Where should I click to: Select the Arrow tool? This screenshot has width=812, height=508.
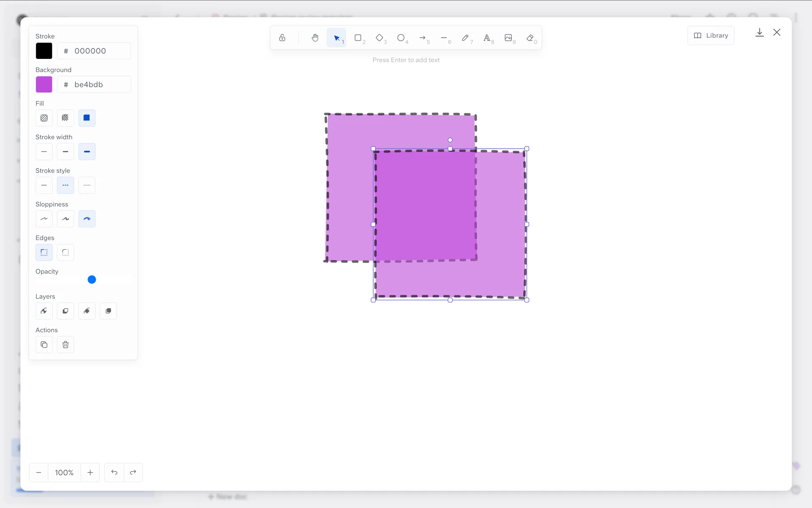[x=422, y=38]
